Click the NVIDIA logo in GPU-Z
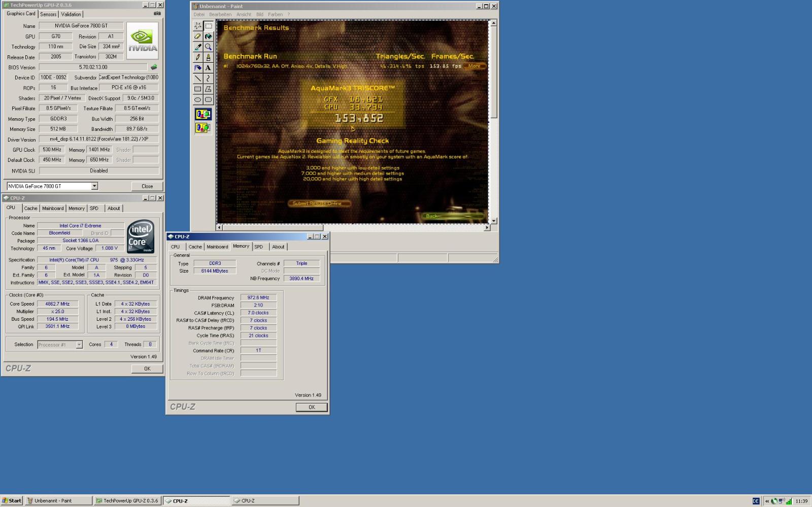Image resolution: width=812 pixels, height=507 pixels. click(143, 41)
